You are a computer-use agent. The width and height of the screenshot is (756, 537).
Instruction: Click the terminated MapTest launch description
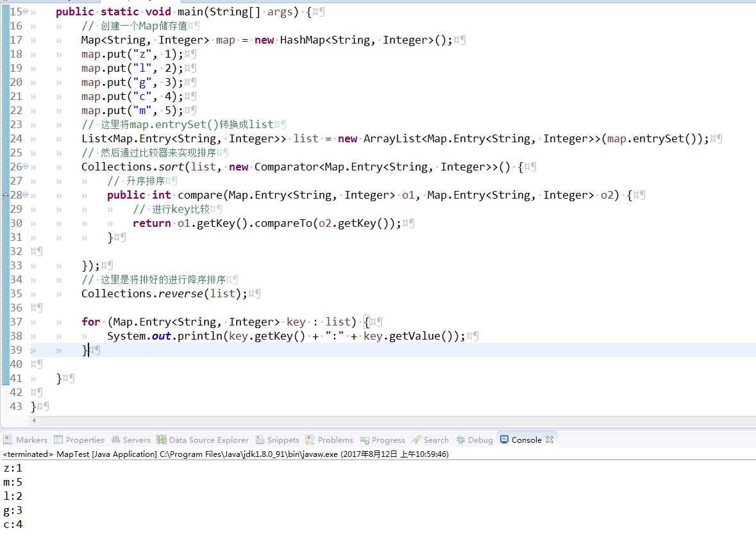click(226, 454)
